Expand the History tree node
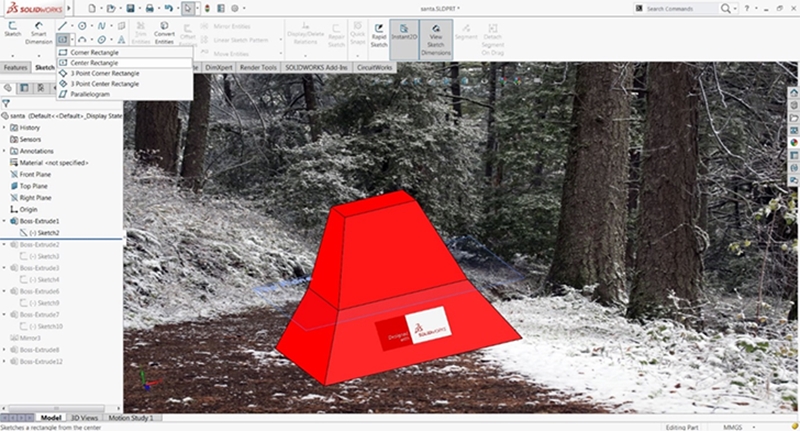Viewport: 800px width, 431px height. pos(5,128)
